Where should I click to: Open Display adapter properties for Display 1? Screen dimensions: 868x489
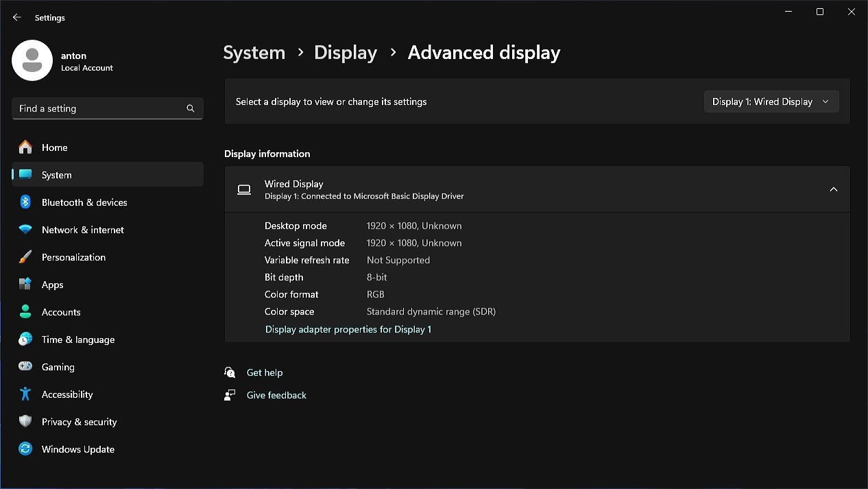348,329
